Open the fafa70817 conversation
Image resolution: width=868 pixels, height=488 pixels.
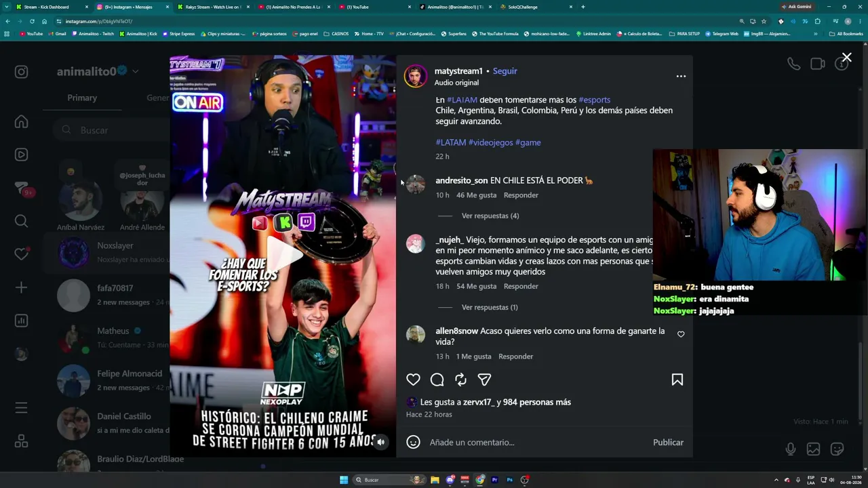(106, 295)
